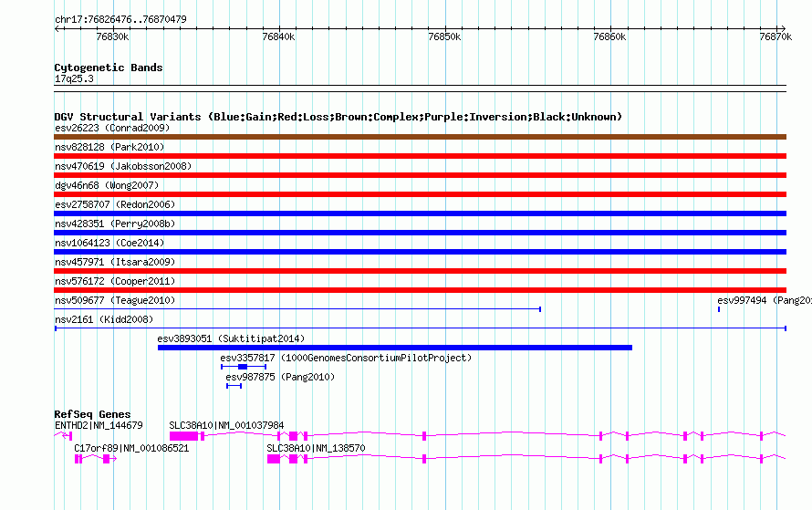This screenshot has width=812, height=510.
Task: Click the ruler's left arrow end
Action: (x=57, y=29)
